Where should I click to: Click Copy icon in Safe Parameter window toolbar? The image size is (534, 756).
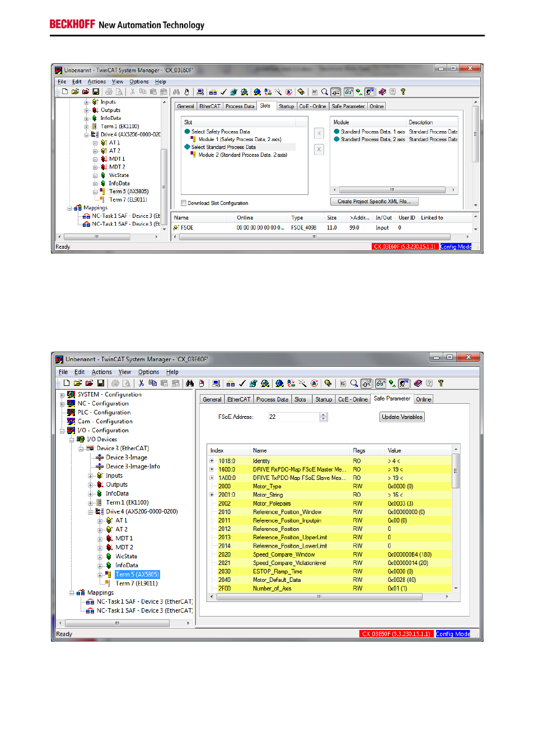point(153,383)
